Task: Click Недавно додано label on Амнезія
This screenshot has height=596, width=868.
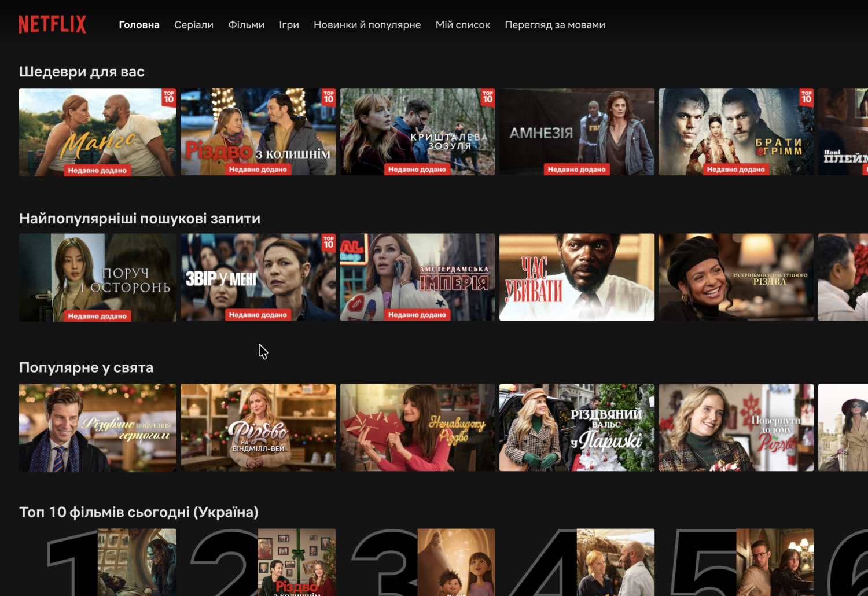Action: (x=577, y=170)
